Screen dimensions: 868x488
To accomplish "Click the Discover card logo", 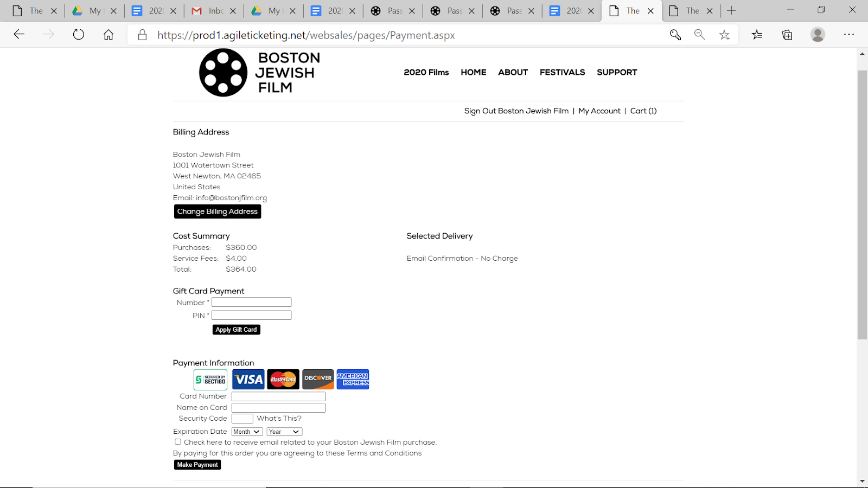I will point(318,380).
